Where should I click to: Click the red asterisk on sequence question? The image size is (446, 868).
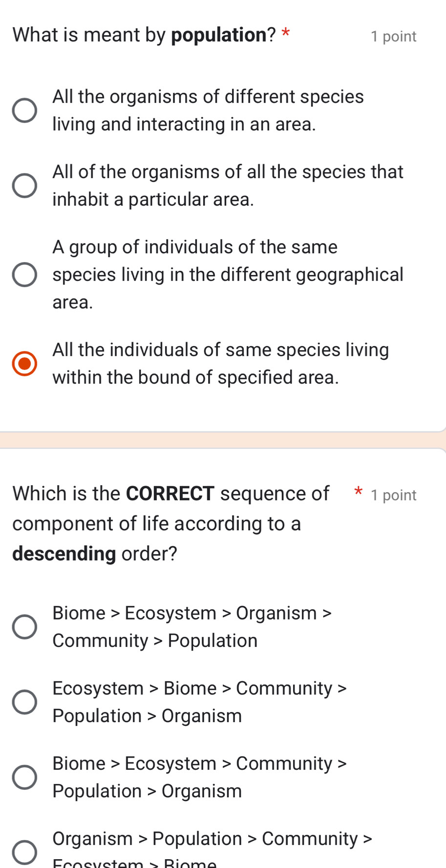(358, 494)
